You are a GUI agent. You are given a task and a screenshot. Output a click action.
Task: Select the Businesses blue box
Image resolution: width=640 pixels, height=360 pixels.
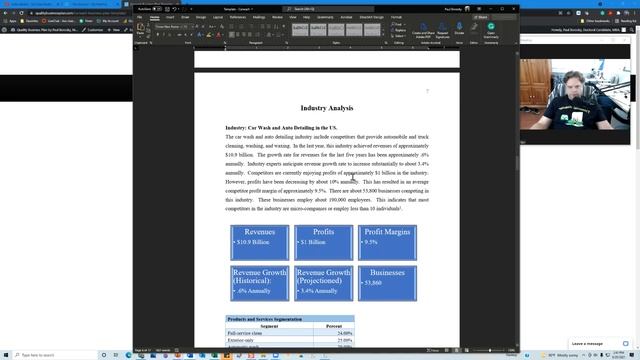(x=387, y=283)
